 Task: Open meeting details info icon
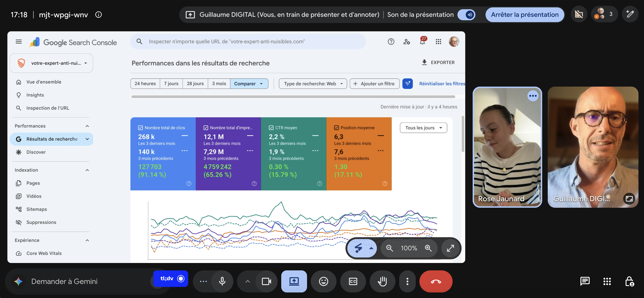(x=98, y=15)
